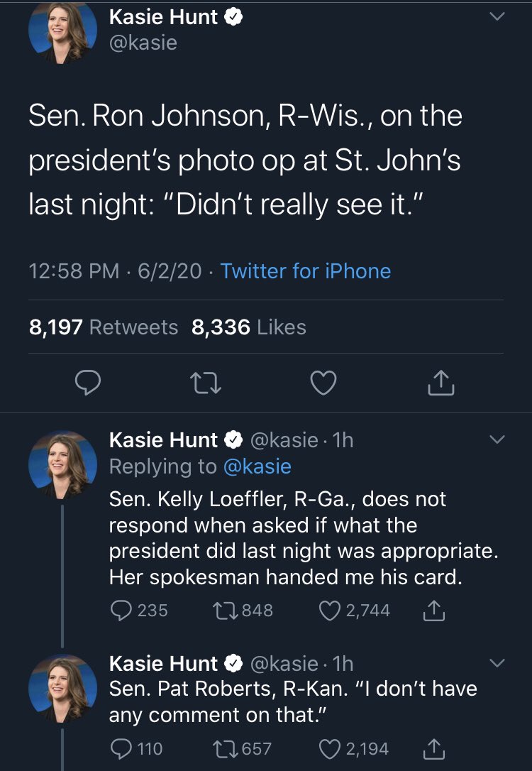Reply to the Pat Roberts tweet

[x=122, y=748]
